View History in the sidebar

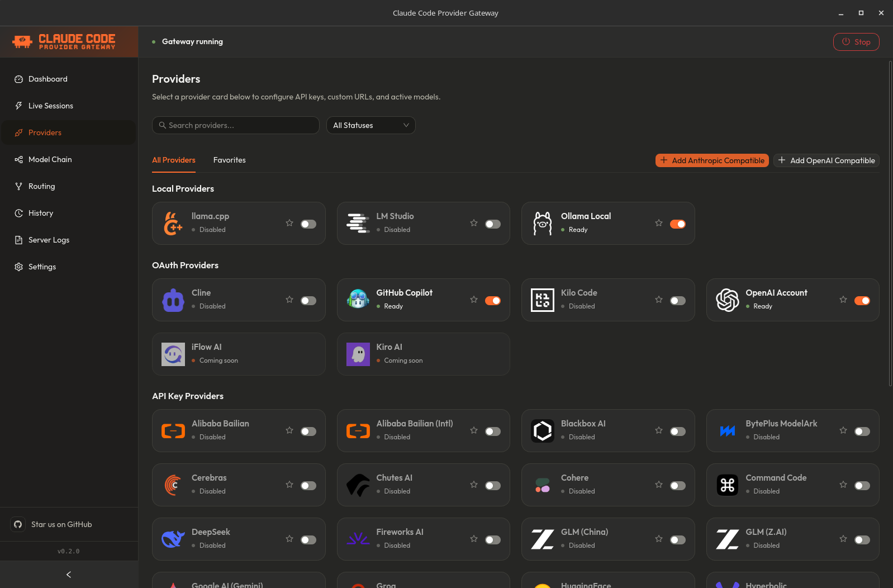[69, 213]
